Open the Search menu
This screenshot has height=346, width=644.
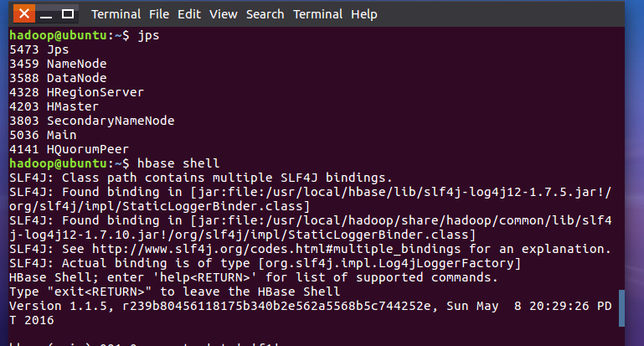[x=265, y=14]
